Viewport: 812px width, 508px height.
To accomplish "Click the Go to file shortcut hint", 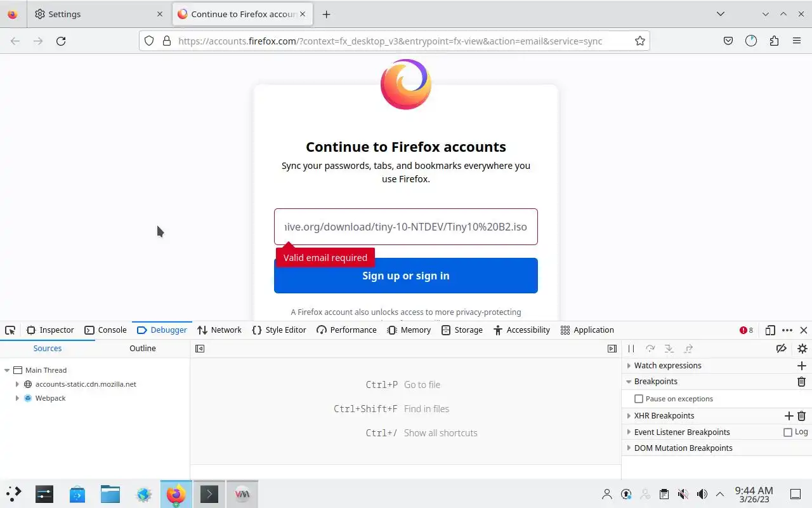I will point(403,385).
